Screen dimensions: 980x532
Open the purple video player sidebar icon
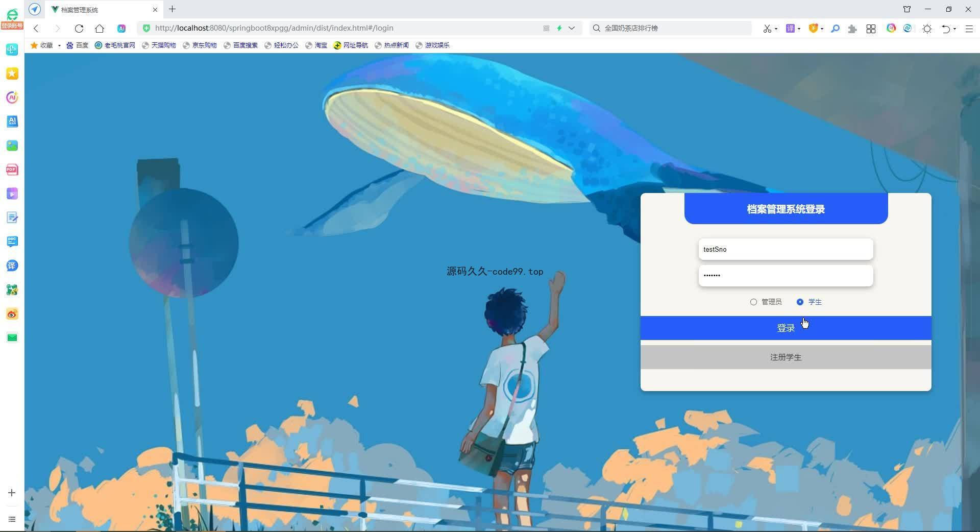coord(12,194)
